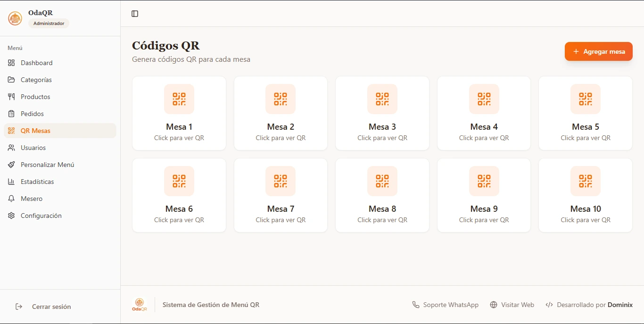The width and height of the screenshot is (644, 324).
Task: Click the QR icon on Mesa 3 card
Action: point(382,99)
